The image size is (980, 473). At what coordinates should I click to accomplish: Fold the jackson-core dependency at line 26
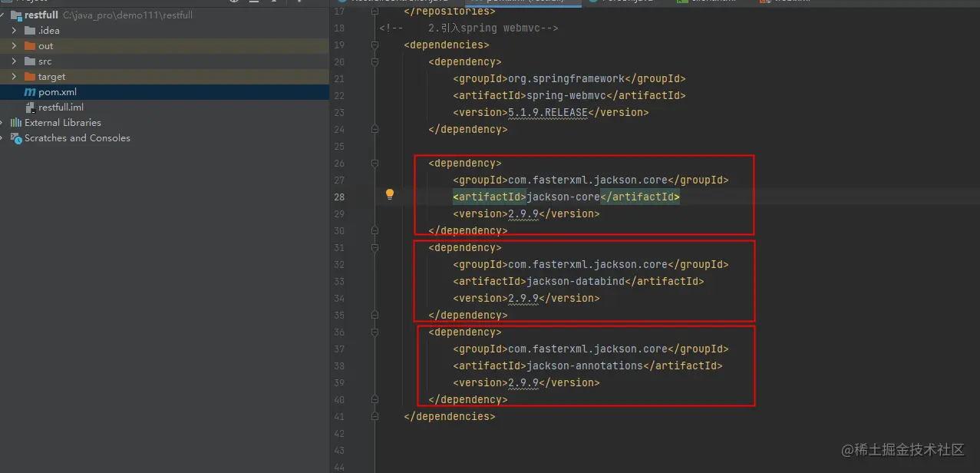coord(375,164)
